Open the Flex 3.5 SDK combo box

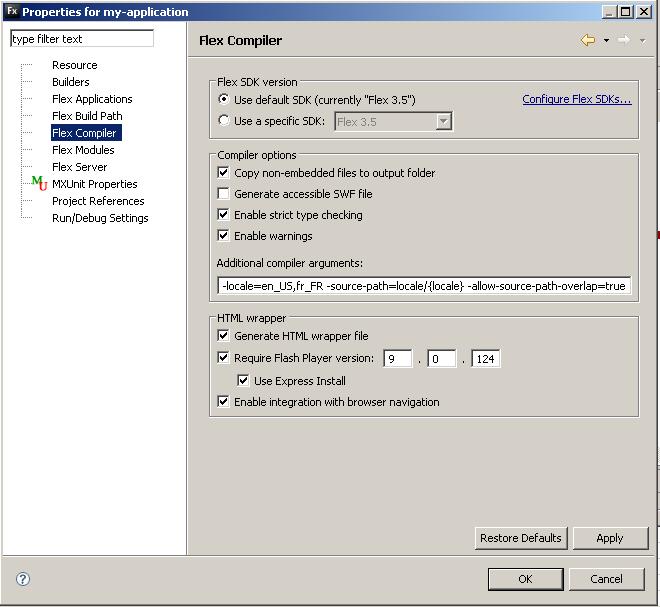pos(394,122)
